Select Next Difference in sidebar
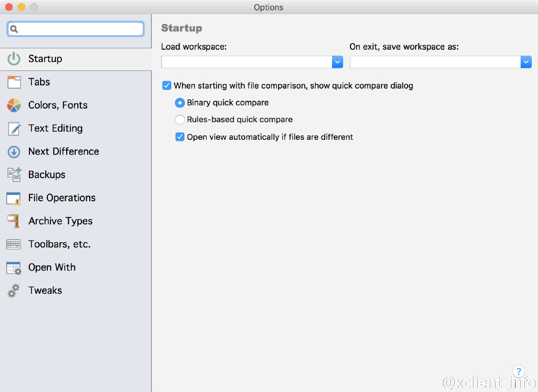The image size is (538, 392). [76, 151]
